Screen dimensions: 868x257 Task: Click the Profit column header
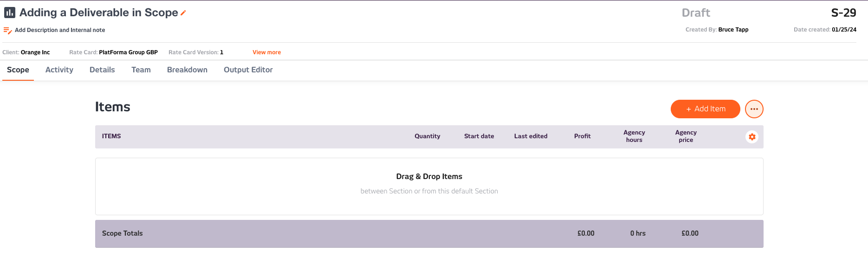583,136
